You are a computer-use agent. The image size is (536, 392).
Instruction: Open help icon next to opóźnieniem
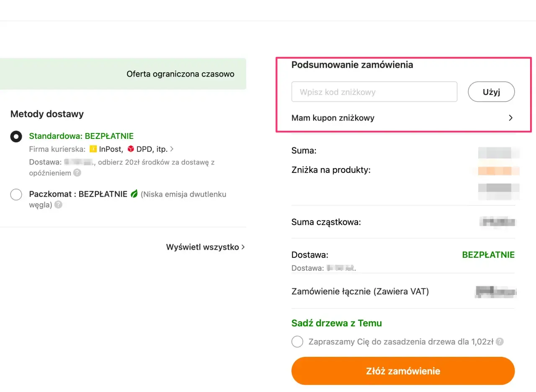coord(77,172)
